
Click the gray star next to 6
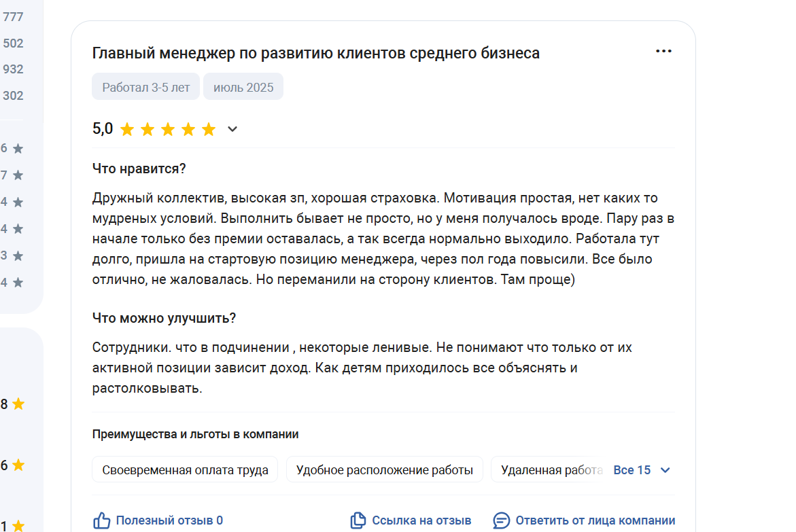click(x=18, y=148)
